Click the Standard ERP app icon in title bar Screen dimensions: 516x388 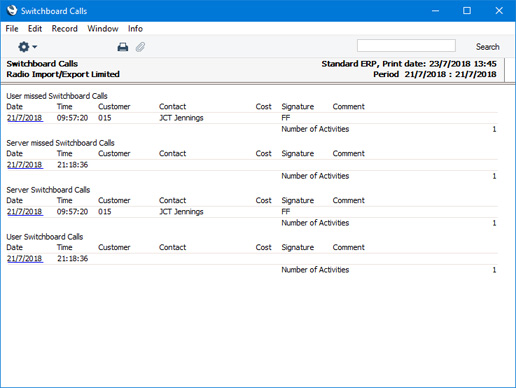coord(12,10)
